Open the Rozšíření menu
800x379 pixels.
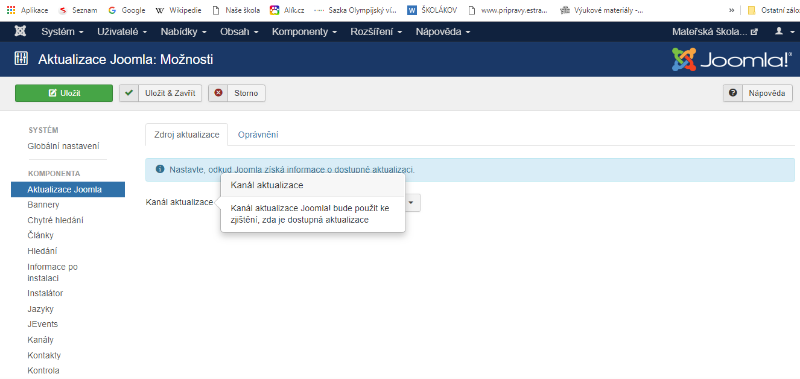tap(376, 32)
